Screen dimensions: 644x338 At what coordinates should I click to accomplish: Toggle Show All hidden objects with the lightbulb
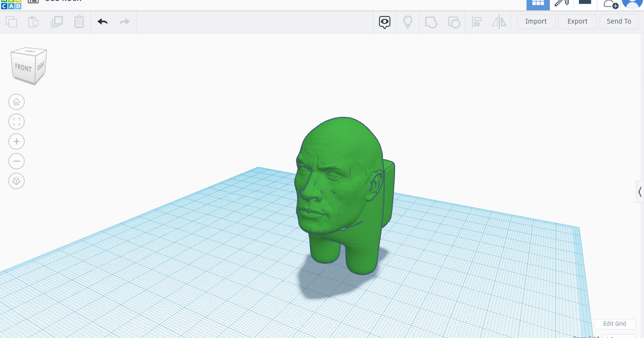tap(407, 21)
